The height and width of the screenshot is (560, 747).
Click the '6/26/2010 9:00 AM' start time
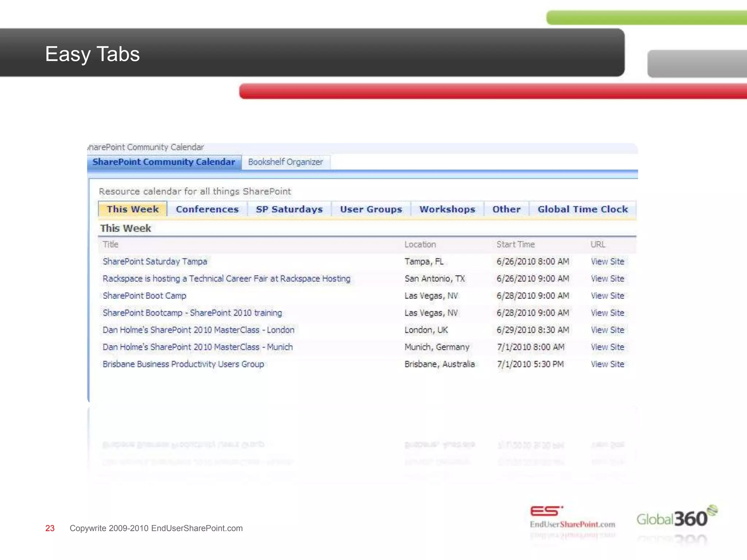click(533, 279)
